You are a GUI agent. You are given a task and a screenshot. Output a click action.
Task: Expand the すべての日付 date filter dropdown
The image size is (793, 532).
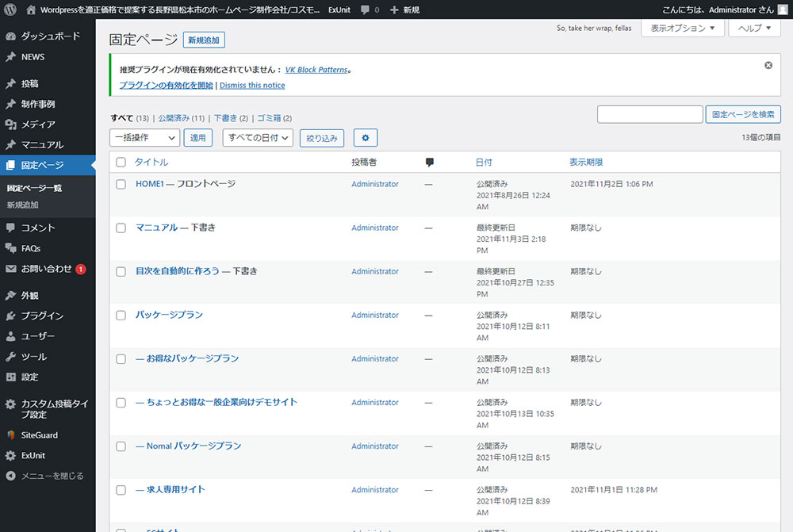click(258, 138)
